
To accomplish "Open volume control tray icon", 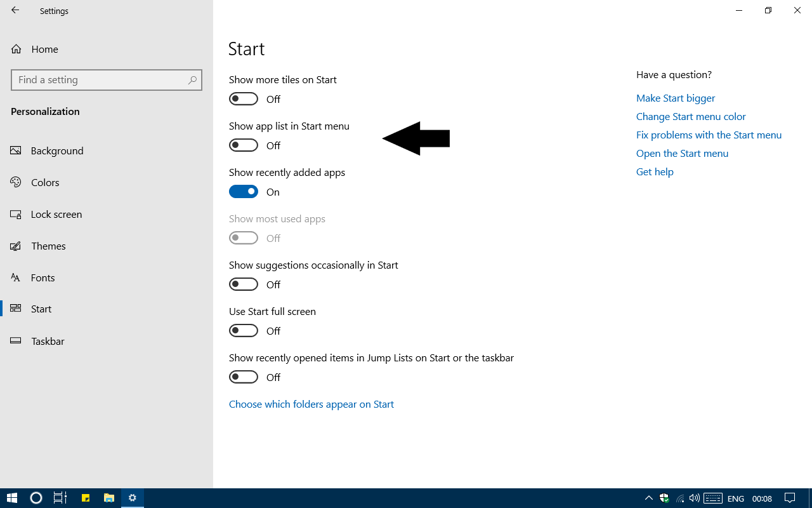I will coord(694,498).
